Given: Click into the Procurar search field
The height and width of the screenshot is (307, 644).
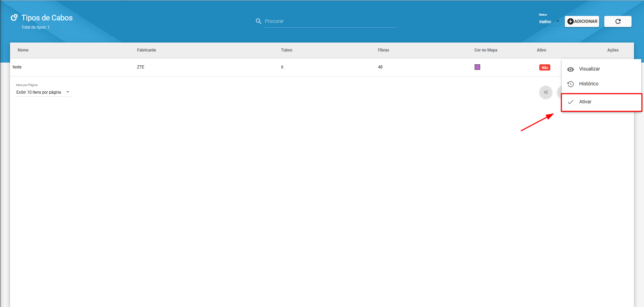Looking at the screenshot, I should [330, 21].
